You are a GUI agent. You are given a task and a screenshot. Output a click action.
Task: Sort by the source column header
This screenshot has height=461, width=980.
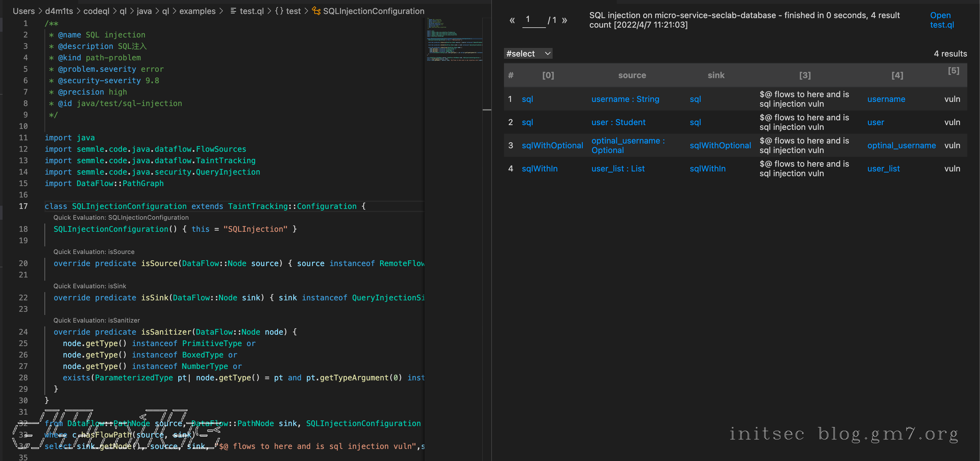click(632, 75)
